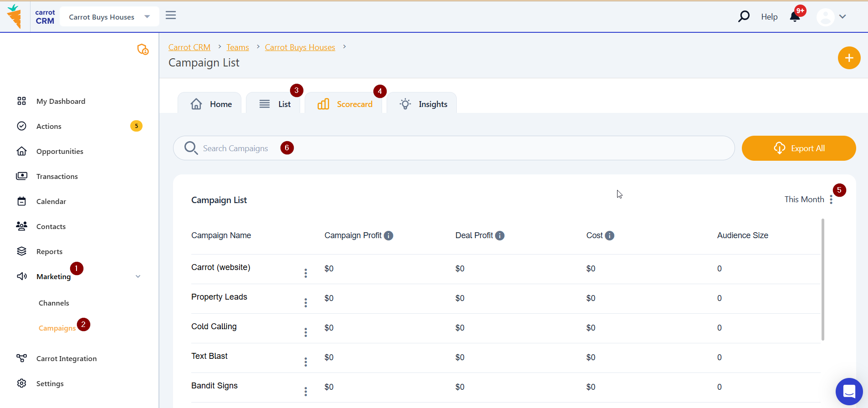Collapse the Marketing sidebar section
The image size is (868, 408).
pyautogui.click(x=138, y=276)
